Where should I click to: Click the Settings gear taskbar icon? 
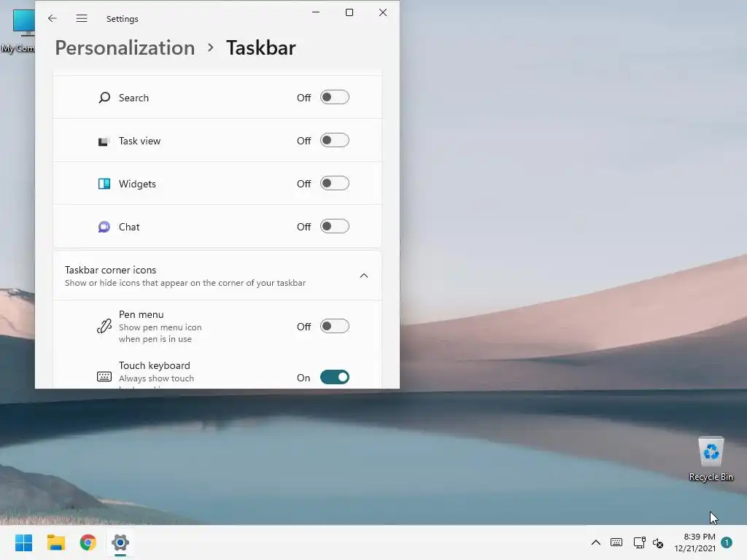(120, 542)
